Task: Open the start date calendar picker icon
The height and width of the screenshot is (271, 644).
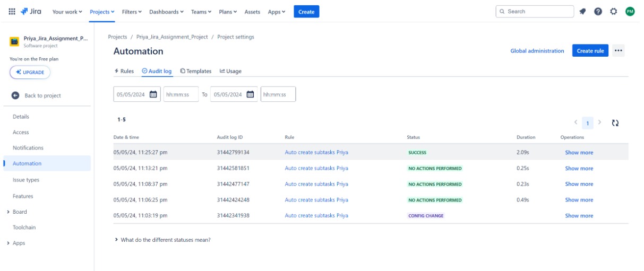Action: click(x=153, y=94)
